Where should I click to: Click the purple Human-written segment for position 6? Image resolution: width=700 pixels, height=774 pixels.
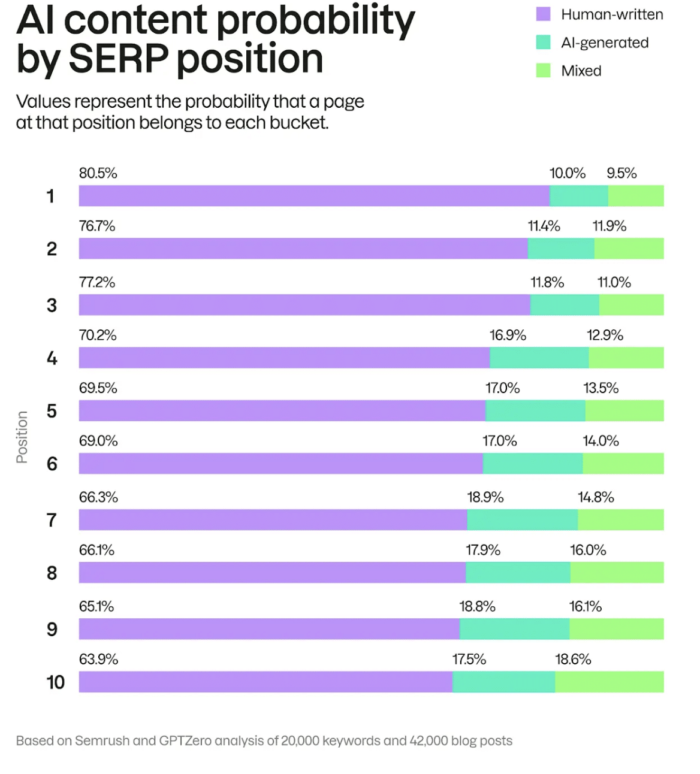click(x=280, y=464)
